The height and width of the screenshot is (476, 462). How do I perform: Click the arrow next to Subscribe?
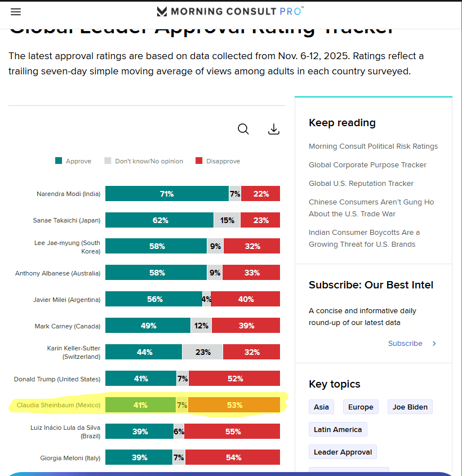[434, 344]
